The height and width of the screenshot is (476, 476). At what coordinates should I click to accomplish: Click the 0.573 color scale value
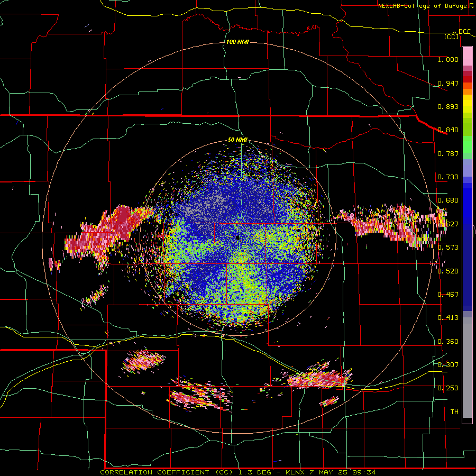pos(448,248)
